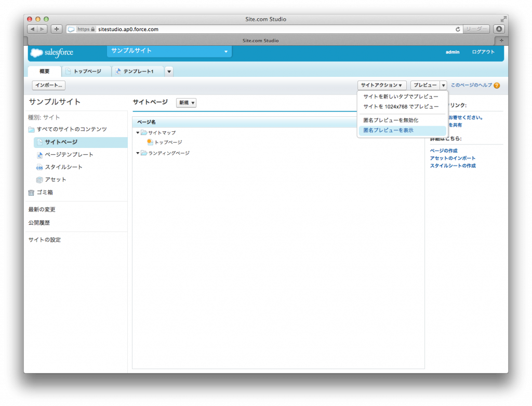Viewport: 532px width, 406px height.
Task: Click the browser page reload icon
Action: (x=458, y=29)
